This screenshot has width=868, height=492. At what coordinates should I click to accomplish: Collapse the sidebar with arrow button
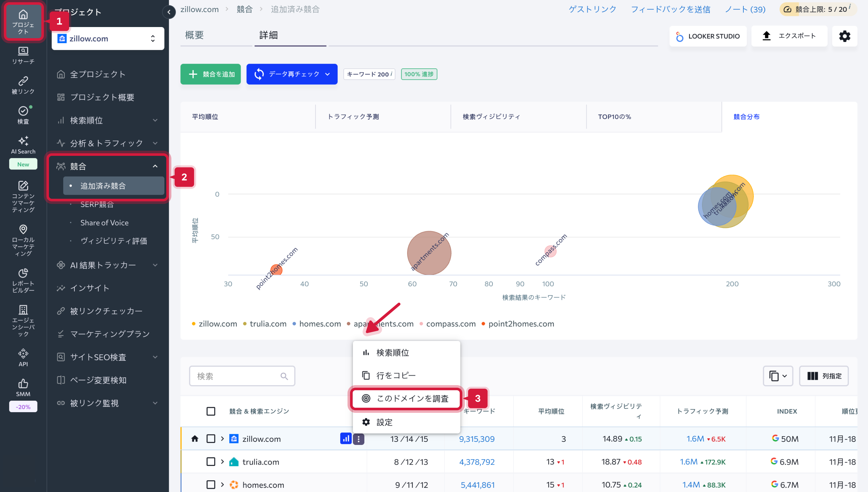click(x=169, y=12)
